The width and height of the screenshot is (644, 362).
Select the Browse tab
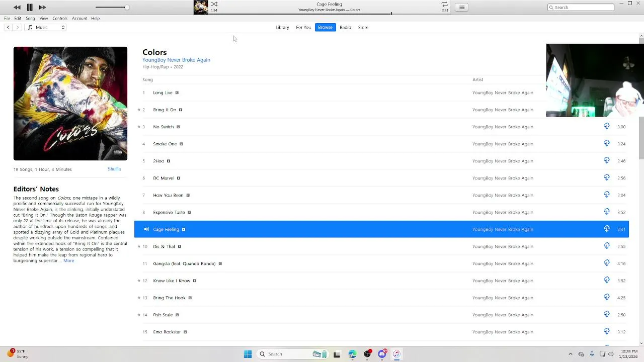point(325,27)
